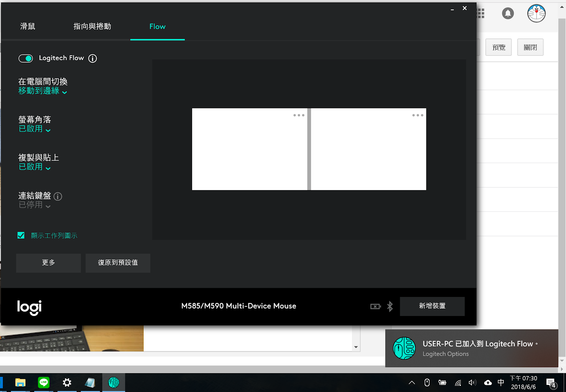Viewport: 566px width, 392px height.
Task: Open the Action Center notification icon
Action: point(551,383)
